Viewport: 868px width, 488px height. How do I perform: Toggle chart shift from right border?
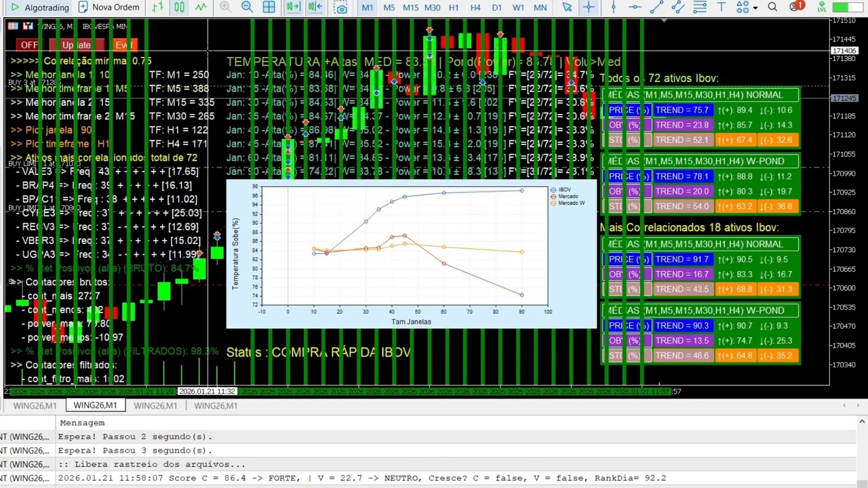click(315, 7)
